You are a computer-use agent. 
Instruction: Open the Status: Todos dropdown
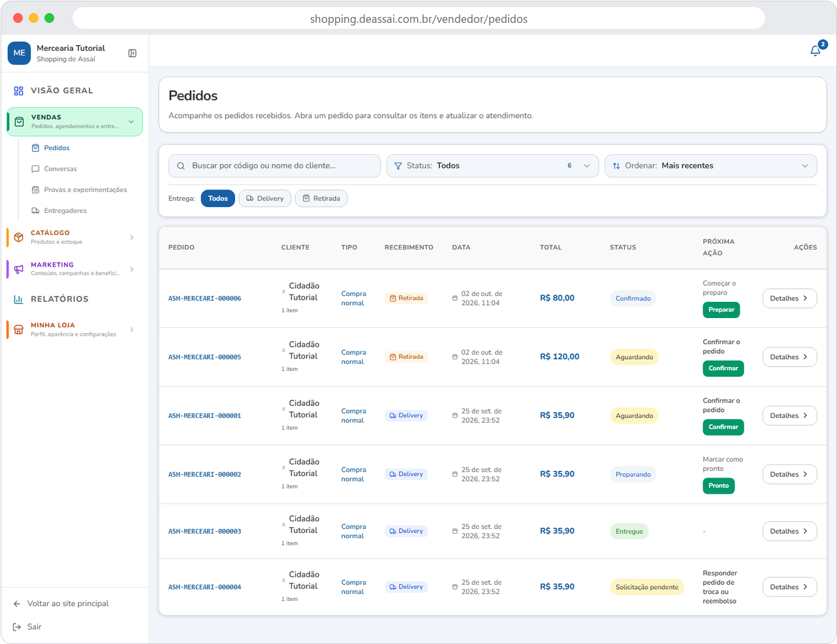(x=492, y=166)
